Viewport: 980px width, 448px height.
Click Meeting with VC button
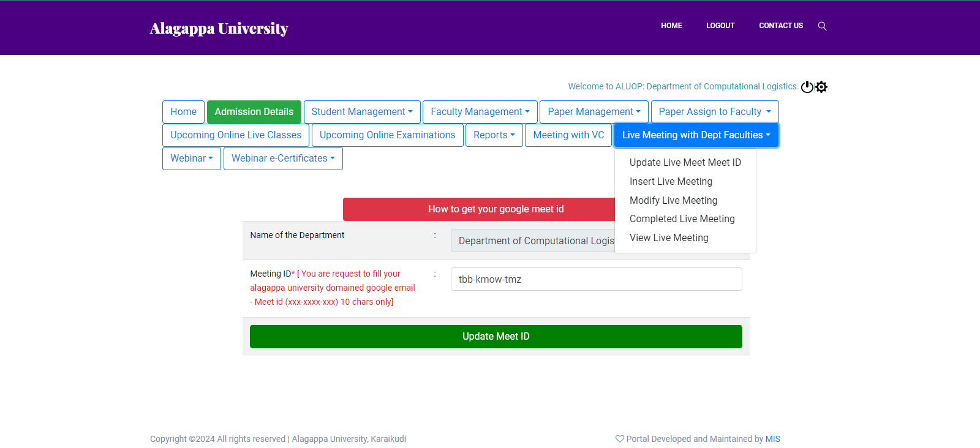(568, 135)
